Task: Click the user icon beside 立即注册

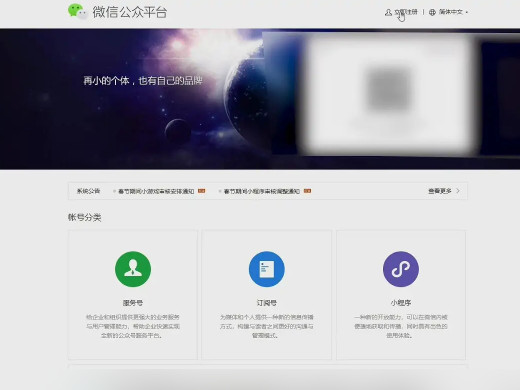Action: tap(388, 12)
